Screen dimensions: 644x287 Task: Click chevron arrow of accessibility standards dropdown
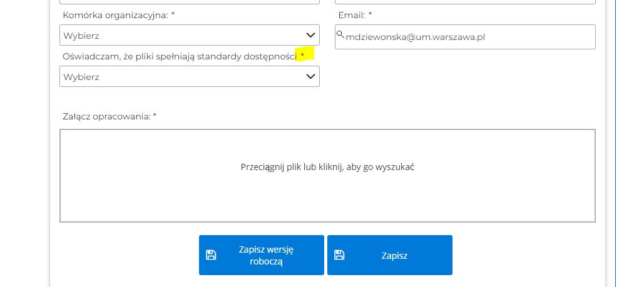310,76
